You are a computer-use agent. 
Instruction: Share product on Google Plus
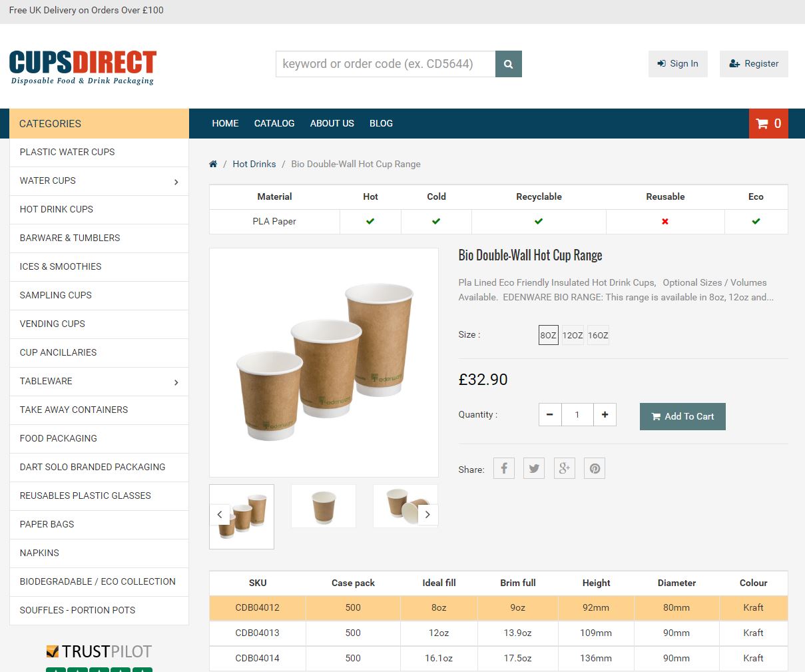[564, 468]
